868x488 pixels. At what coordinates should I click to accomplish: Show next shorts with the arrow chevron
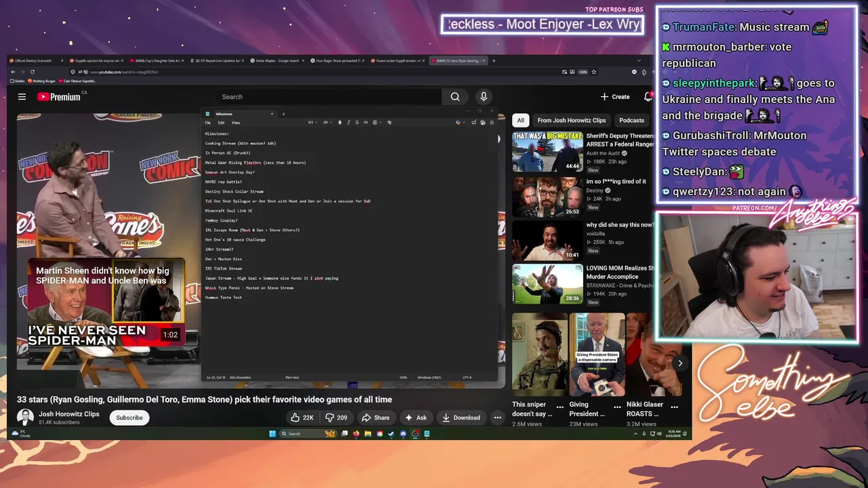click(680, 363)
